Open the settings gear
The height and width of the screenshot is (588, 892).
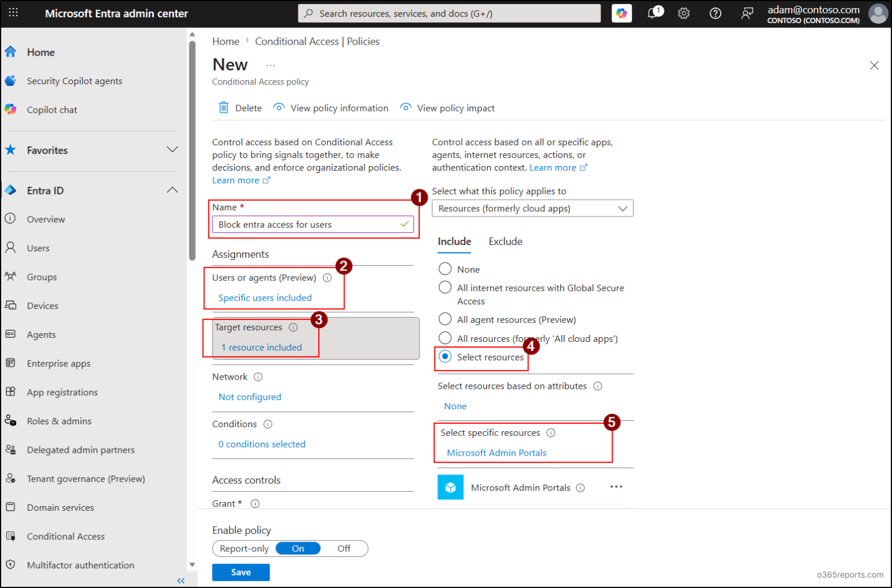point(684,13)
